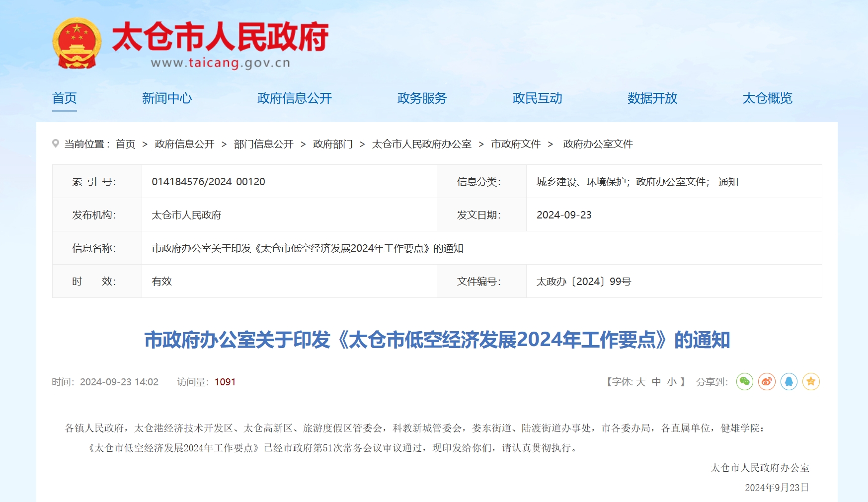Viewport: 868px width, 502px height.
Task: Go to 政务服务 section
Action: tap(422, 98)
